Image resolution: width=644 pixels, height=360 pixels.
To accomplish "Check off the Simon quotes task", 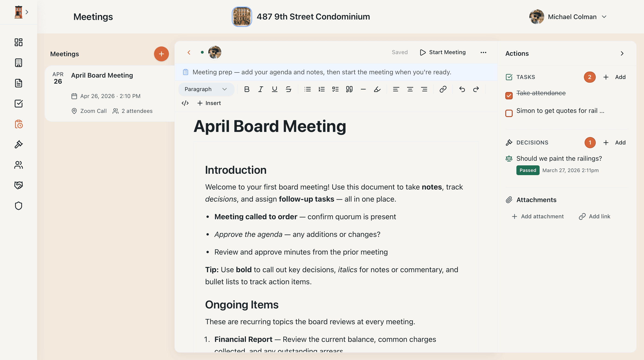I will [509, 113].
